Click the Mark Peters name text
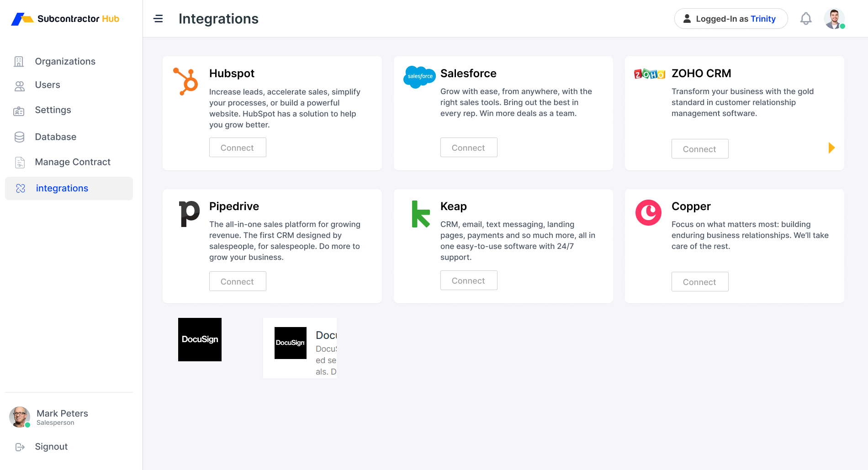The height and width of the screenshot is (470, 868). (62, 413)
